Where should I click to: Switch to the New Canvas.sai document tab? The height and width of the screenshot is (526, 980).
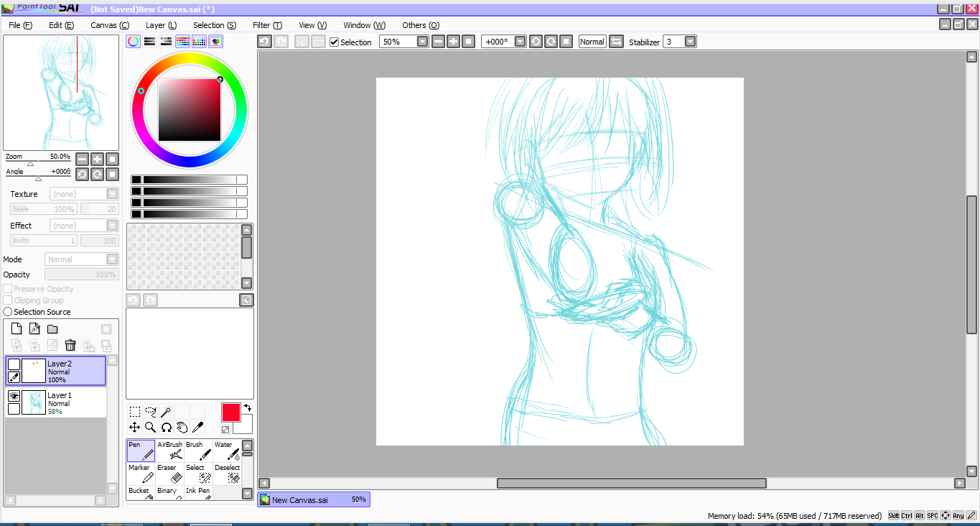(x=314, y=499)
